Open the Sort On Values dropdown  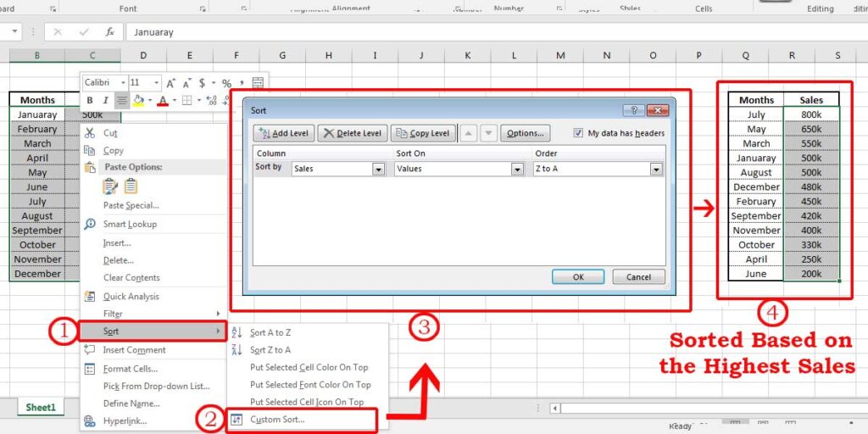(x=518, y=169)
